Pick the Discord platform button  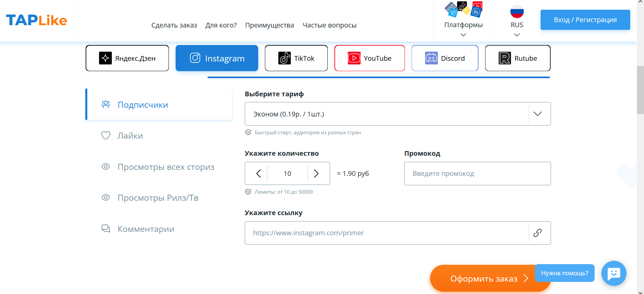click(x=445, y=58)
